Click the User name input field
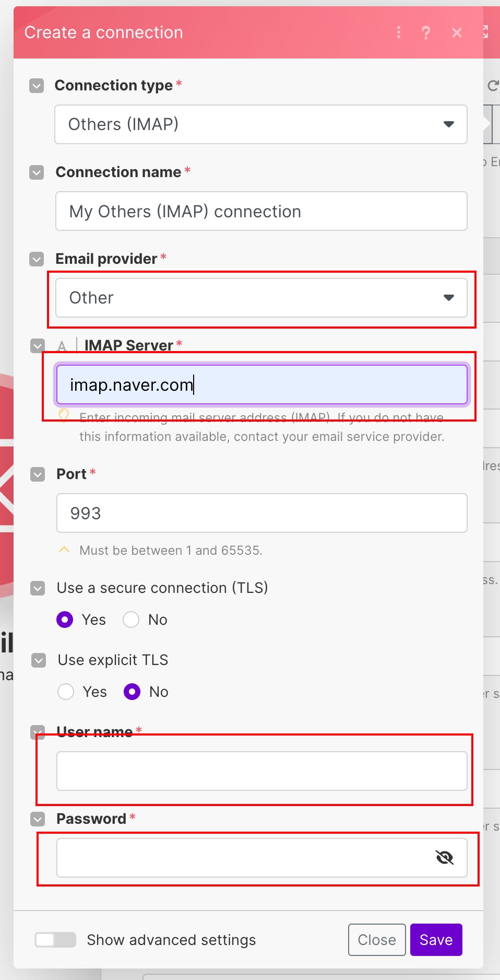The image size is (500, 980). pyautogui.click(x=262, y=771)
